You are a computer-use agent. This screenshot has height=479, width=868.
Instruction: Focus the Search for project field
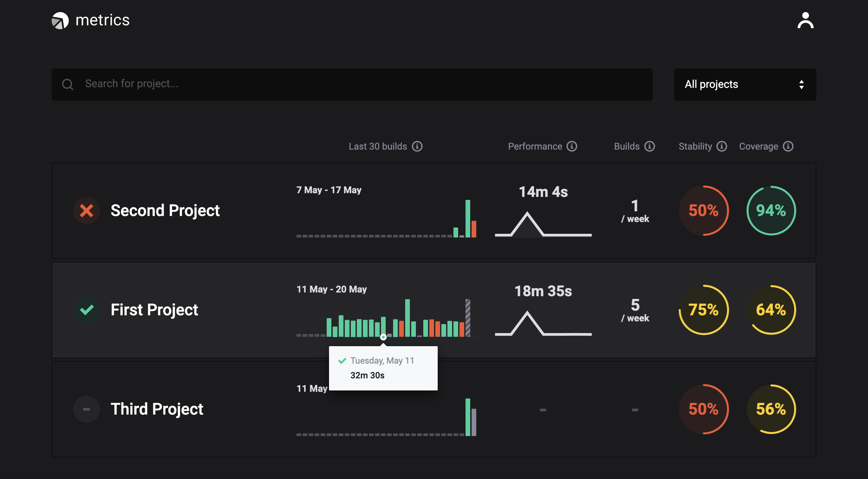352,84
